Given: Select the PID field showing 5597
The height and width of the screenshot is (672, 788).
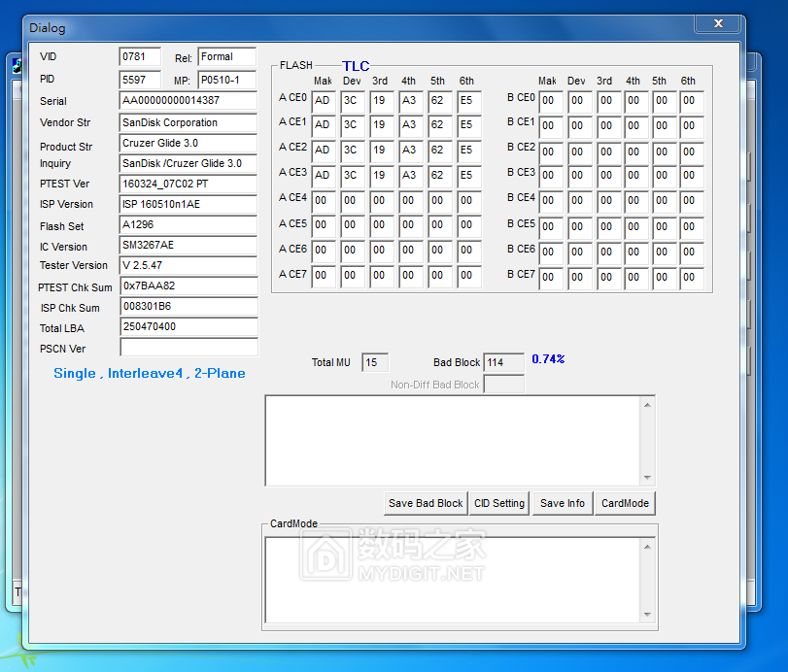Looking at the screenshot, I should 140,80.
